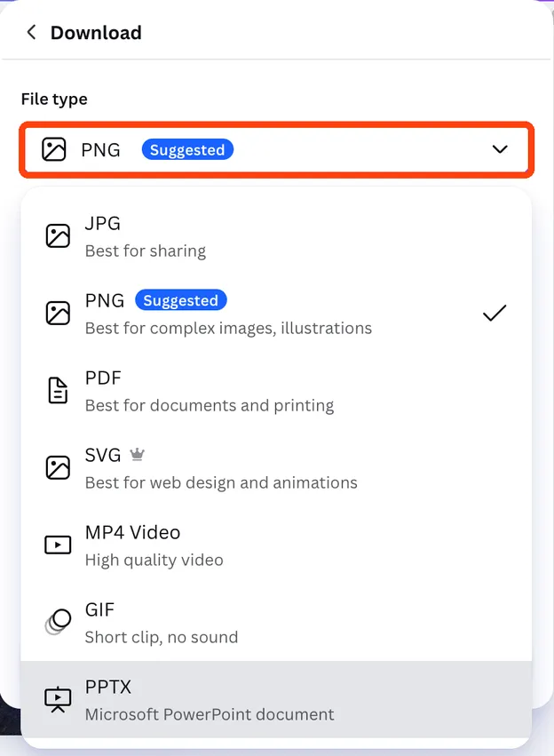Pick the GIF short clip option
The image size is (554, 756).
point(276,622)
